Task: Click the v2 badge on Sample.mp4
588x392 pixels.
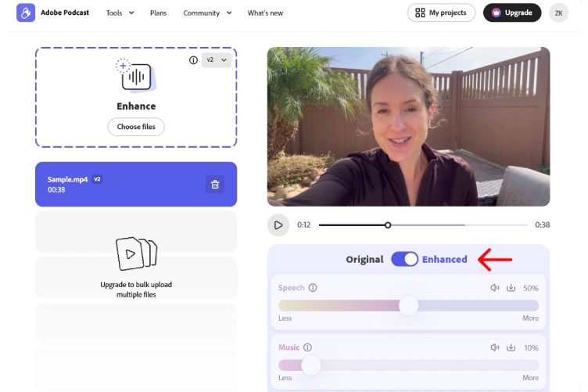Action: [97, 179]
